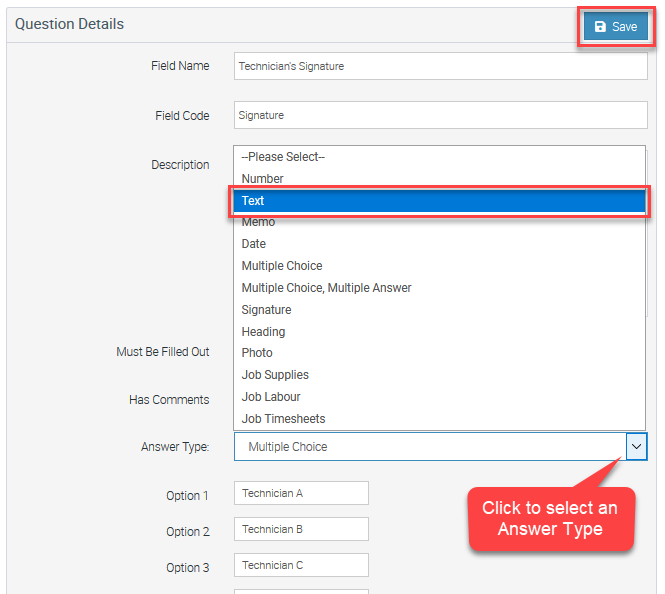
Task: Focus the Option 3 Technician C field
Action: point(301,565)
